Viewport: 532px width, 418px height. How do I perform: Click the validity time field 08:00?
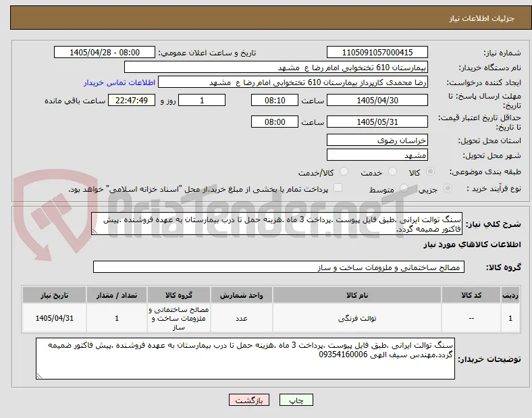(275, 122)
